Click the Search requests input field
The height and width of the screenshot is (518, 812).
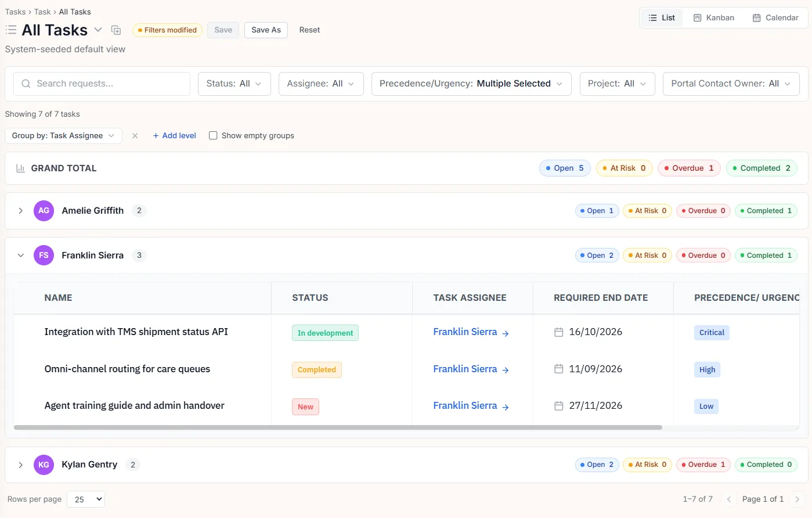click(x=102, y=84)
